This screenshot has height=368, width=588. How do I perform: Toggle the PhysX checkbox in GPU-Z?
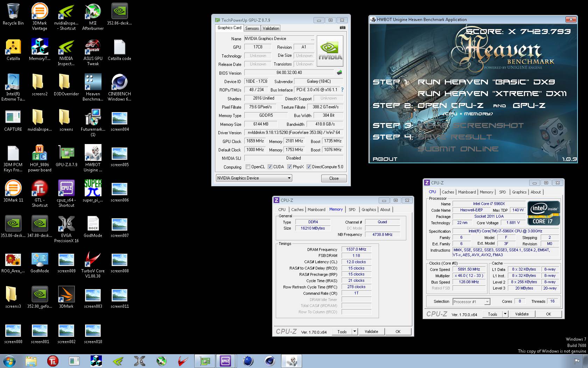click(289, 167)
